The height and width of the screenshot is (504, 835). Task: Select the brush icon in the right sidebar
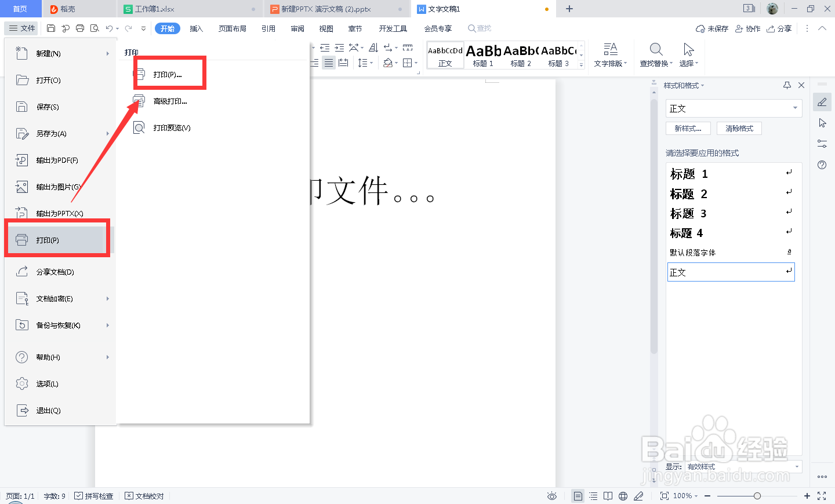(822, 102)
